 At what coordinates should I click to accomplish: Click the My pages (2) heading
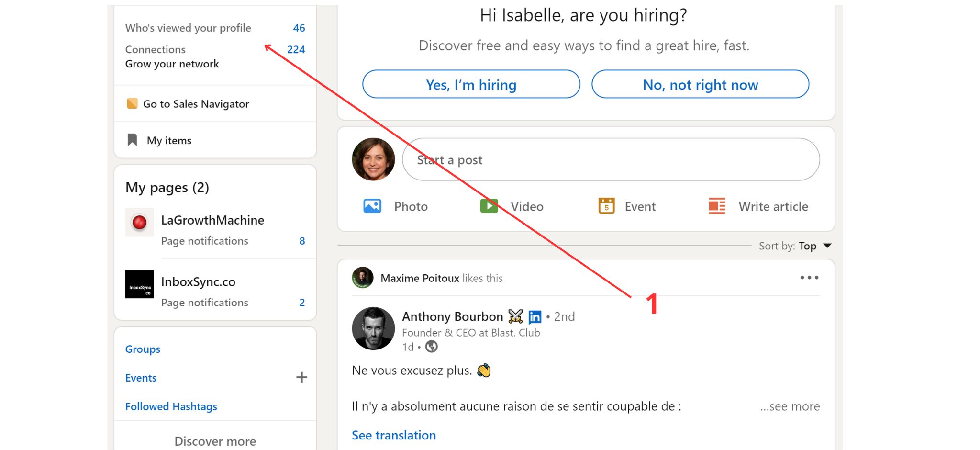coord(167,188)
